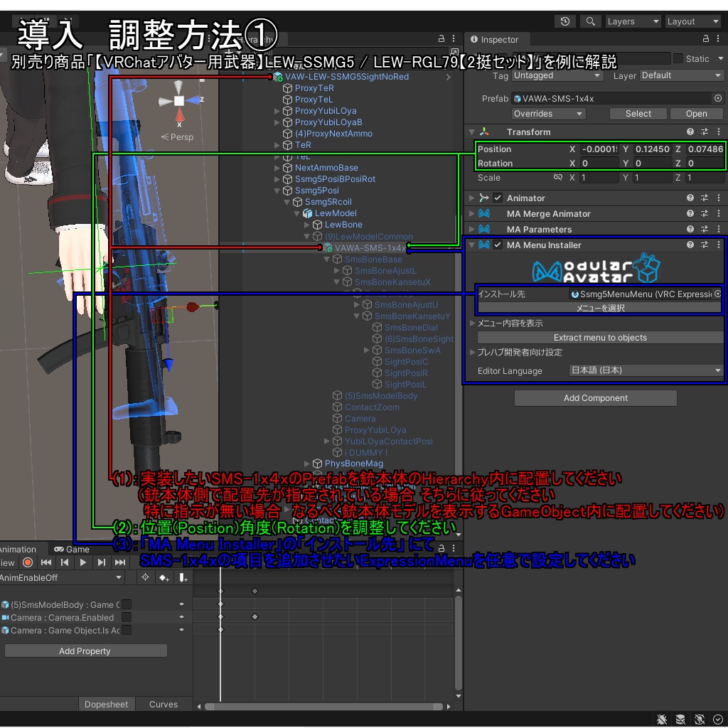Click Extract menu to objects button
The width and height of the screenshot is (728, 728).
[600, 338]
